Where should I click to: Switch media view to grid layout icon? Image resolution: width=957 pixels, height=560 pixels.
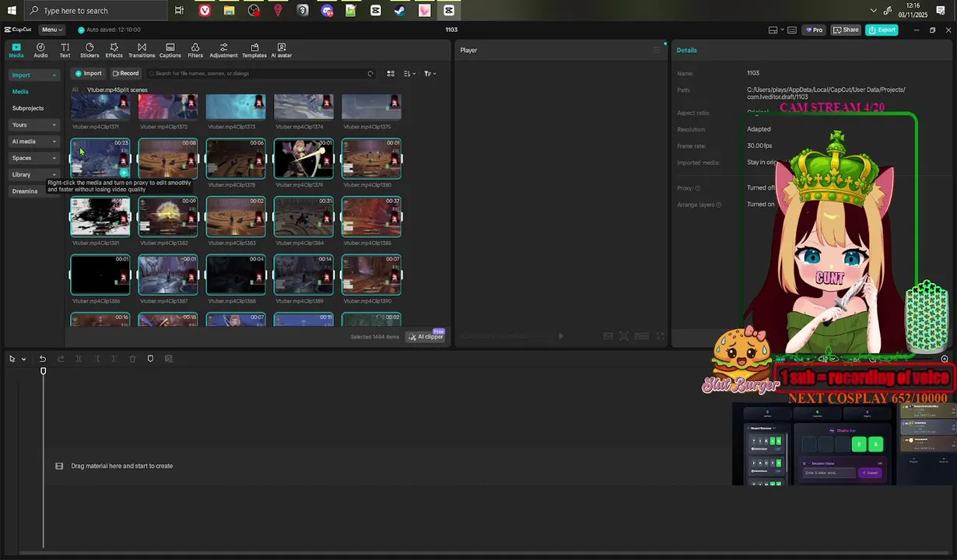coord(391,74)
